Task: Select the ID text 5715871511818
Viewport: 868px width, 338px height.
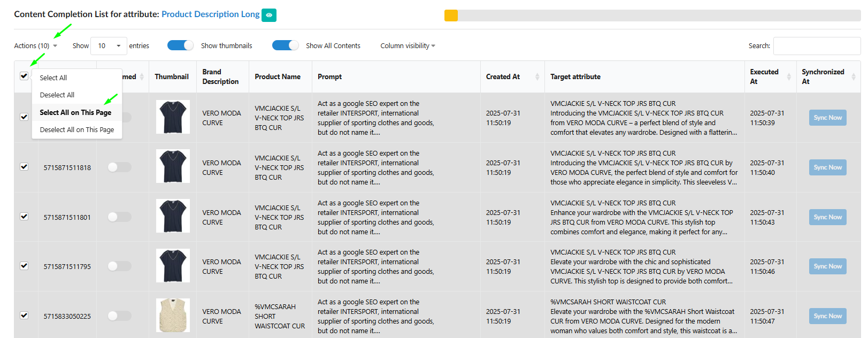Action: coord(67,168)
